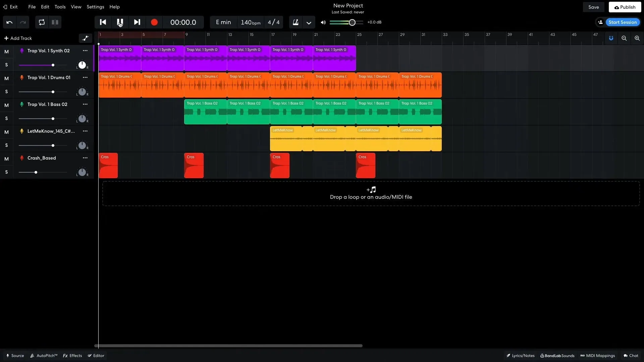Zoom in the timeline
Screen dimensions: 644x362
click(637, 38)
